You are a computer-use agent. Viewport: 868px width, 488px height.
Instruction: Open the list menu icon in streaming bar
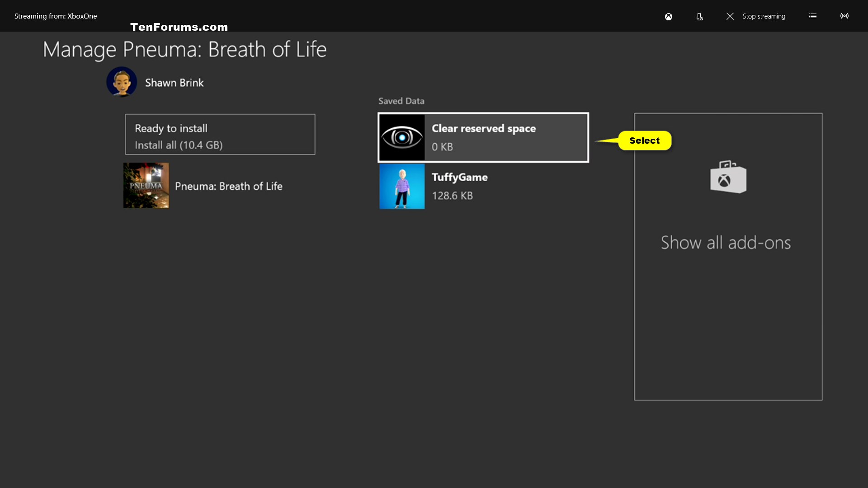click(812, 16)
